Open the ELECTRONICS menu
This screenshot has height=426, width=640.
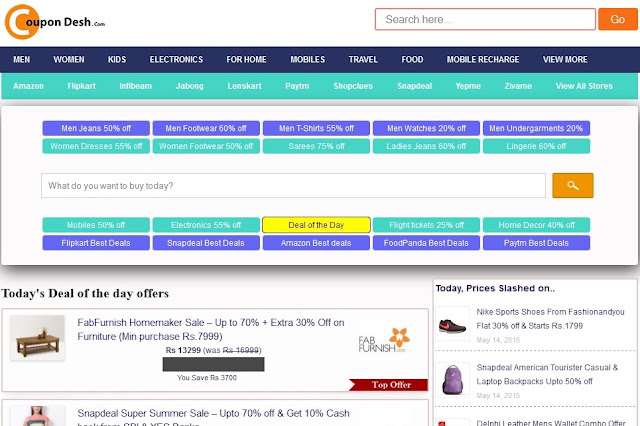click(176, 60)
